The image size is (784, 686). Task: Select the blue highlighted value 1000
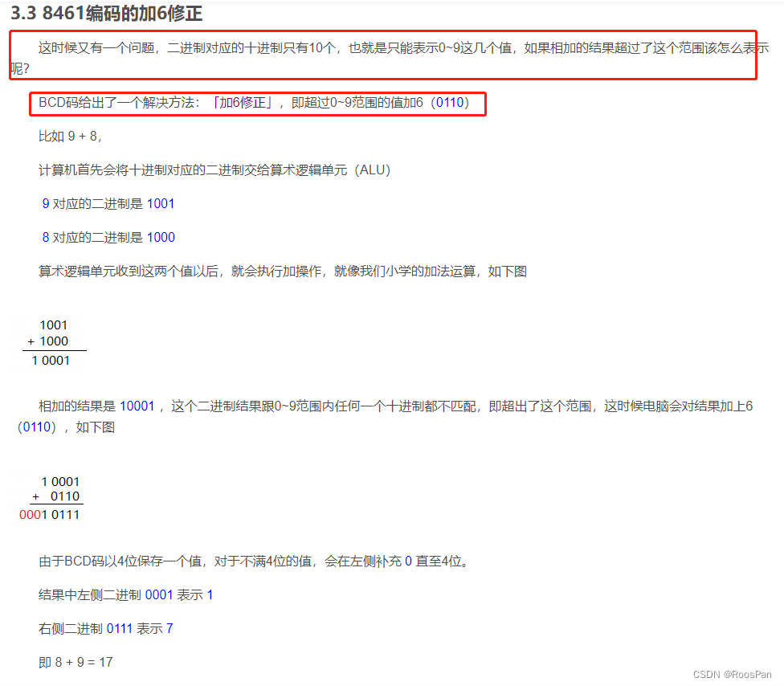[160, 237]
